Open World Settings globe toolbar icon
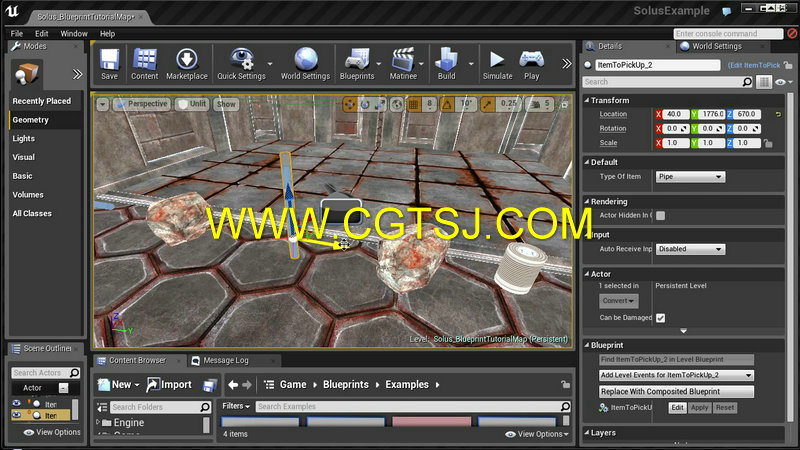 [x=305, y=64]
